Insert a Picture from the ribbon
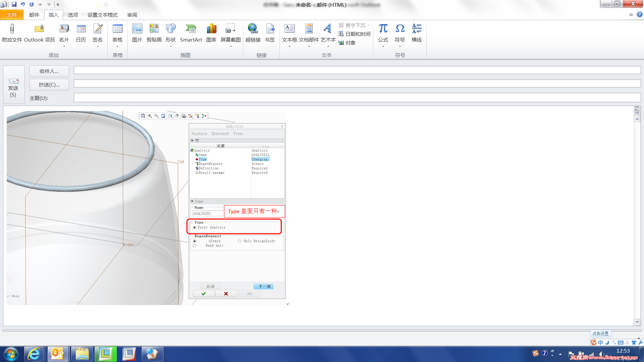This screenshot has width=644, height=362. pyautogui.click(x=137, y=29)
